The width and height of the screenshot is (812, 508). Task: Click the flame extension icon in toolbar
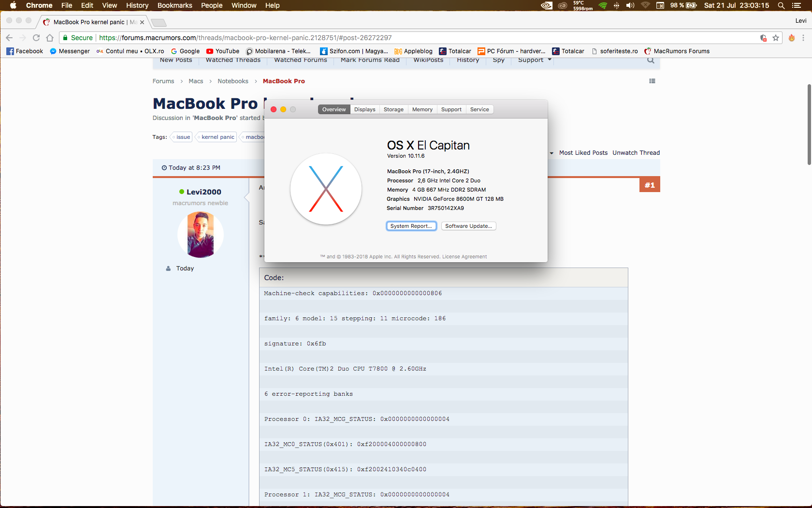tap(792, 38)
